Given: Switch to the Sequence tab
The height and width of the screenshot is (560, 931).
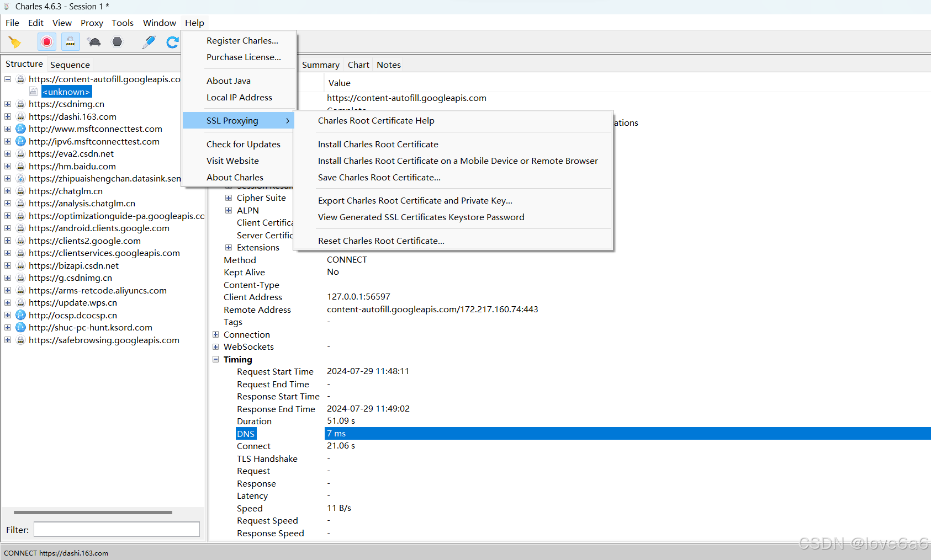Looking at the screenshot, I should click(x=70, y=65).
